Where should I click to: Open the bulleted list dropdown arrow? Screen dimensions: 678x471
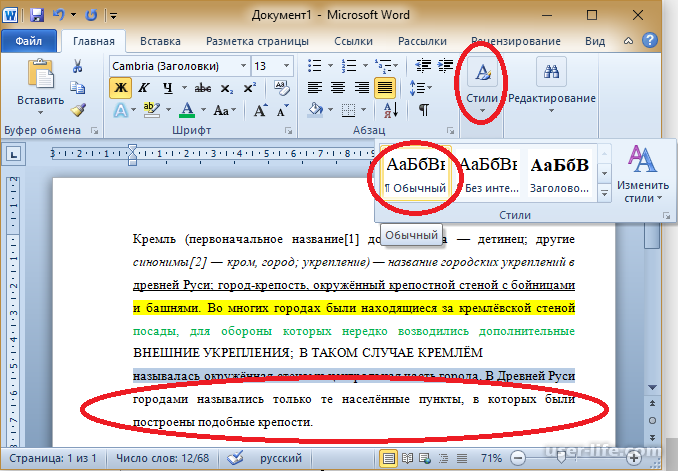(x=330, y=66)
